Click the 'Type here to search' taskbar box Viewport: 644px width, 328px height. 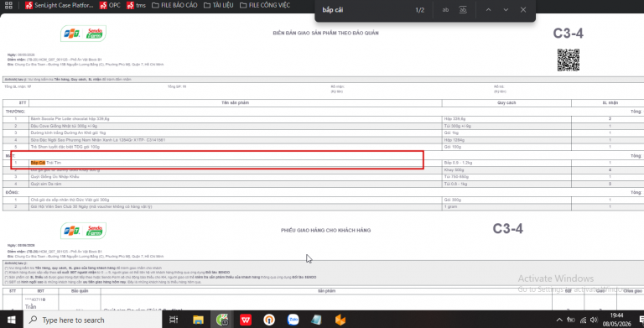(x=93, y=320)
